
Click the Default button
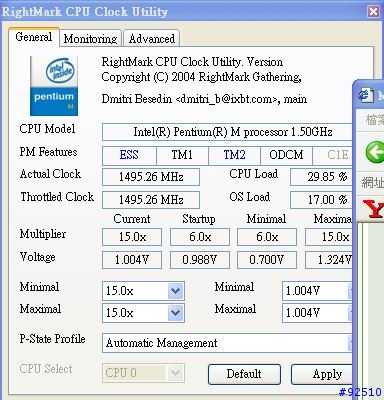(244, 374)
